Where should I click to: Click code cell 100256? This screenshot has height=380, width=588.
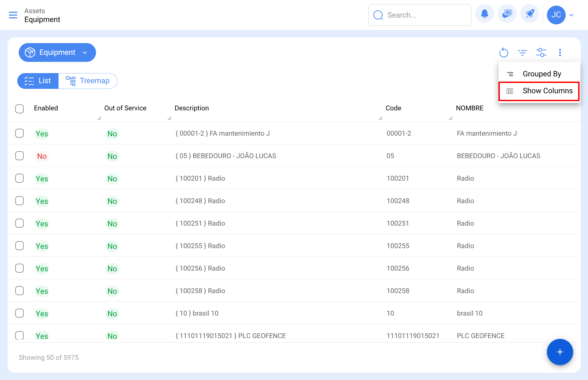point(398,268)
